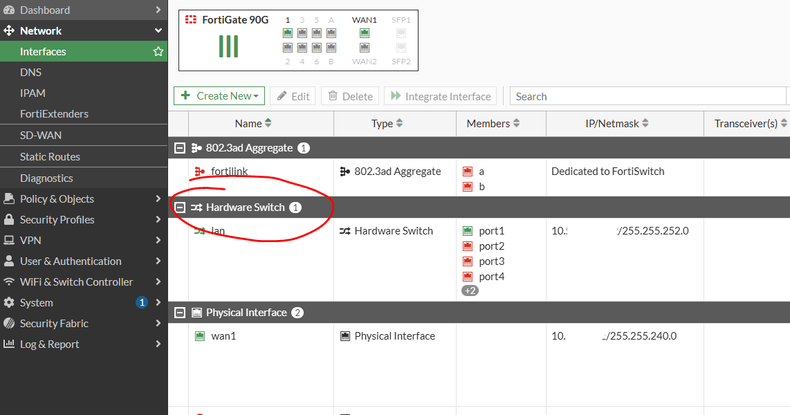Screen dimensions: 790x415
Task: Expand User & Authentication menu
Action: (x=83, y=261)
